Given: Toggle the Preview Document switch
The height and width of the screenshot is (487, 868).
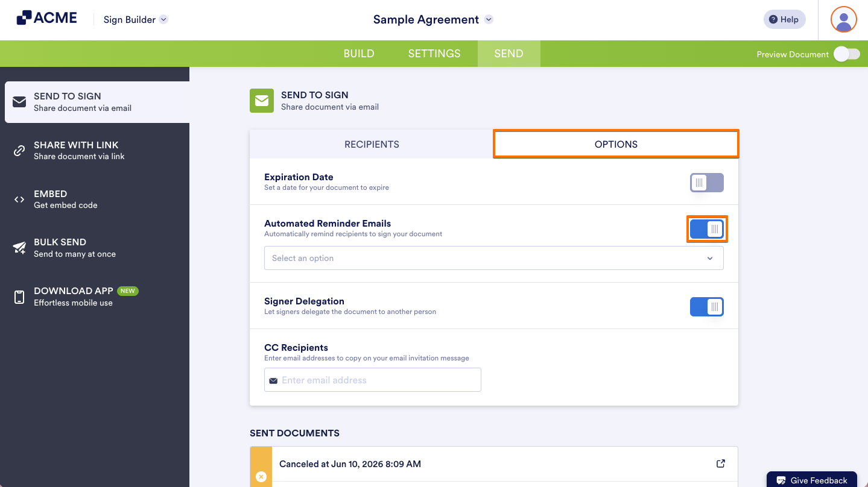Looking at the screenshot, I should tap(846, 54).
